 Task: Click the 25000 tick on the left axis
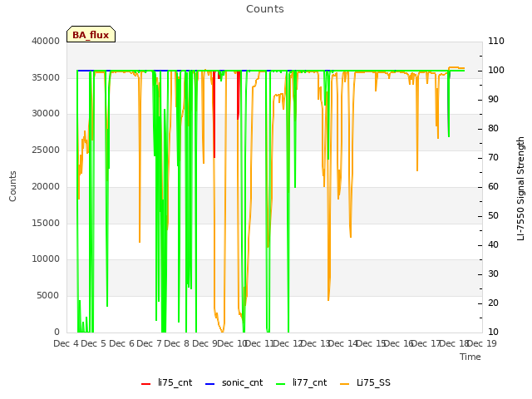46,150
